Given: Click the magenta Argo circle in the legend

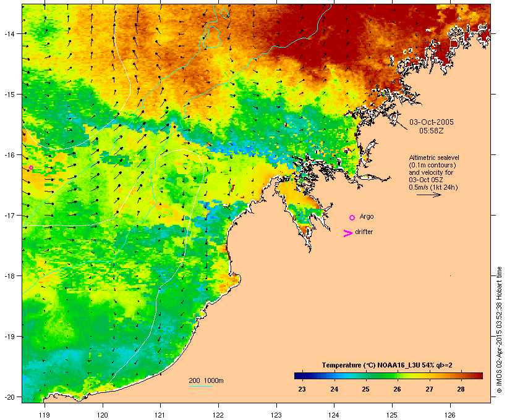Looking at the screenshot, I should pos(352,217).
